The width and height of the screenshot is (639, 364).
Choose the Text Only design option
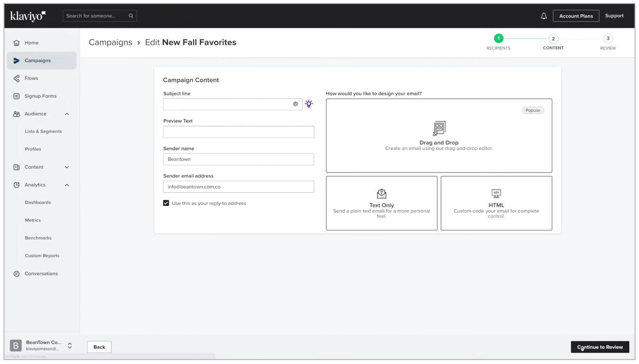pos(381,203)
